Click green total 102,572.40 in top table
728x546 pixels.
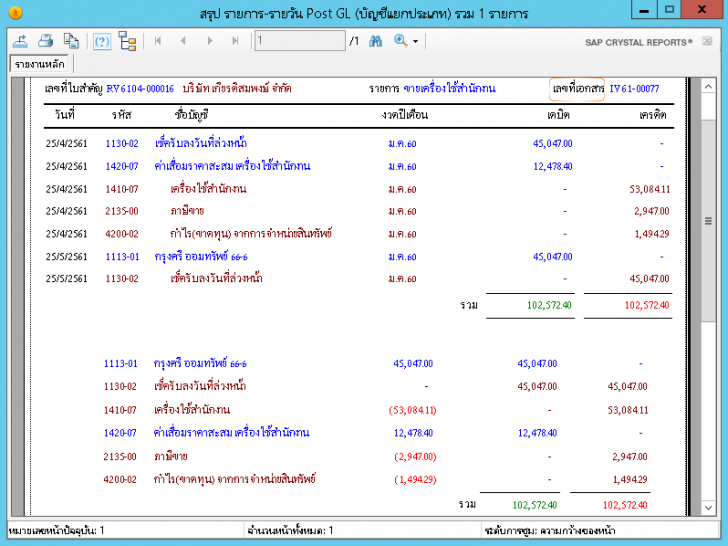[x=549, y=305]
